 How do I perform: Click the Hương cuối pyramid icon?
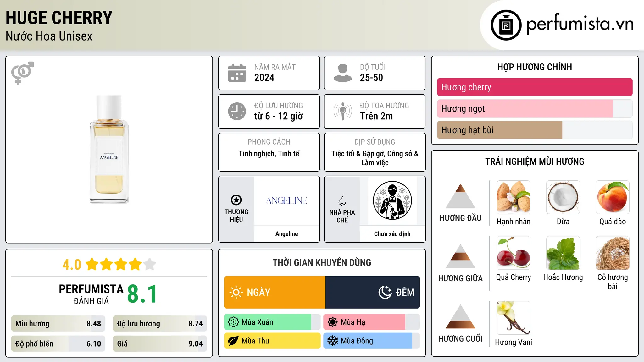(x=460, y=316)
